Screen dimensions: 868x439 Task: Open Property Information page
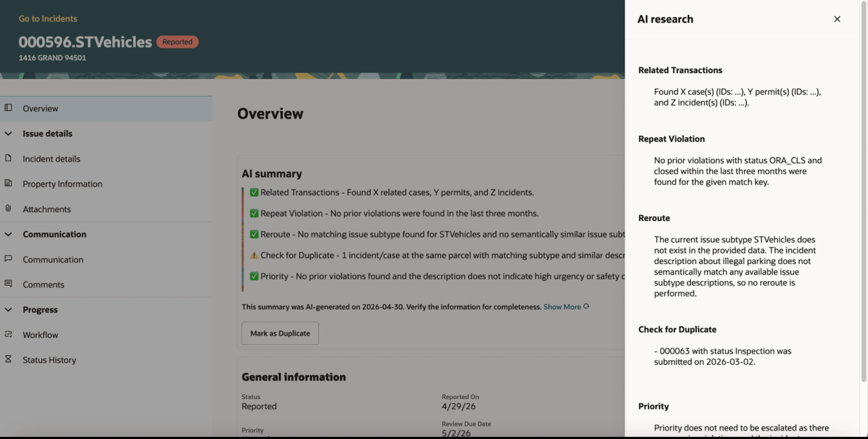tap(106, 184)
